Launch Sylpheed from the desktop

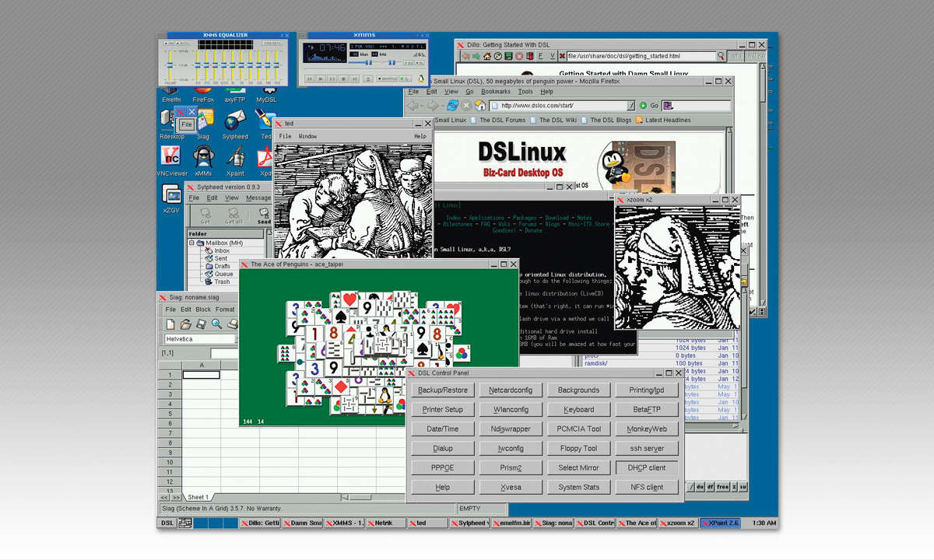point(234,124)
